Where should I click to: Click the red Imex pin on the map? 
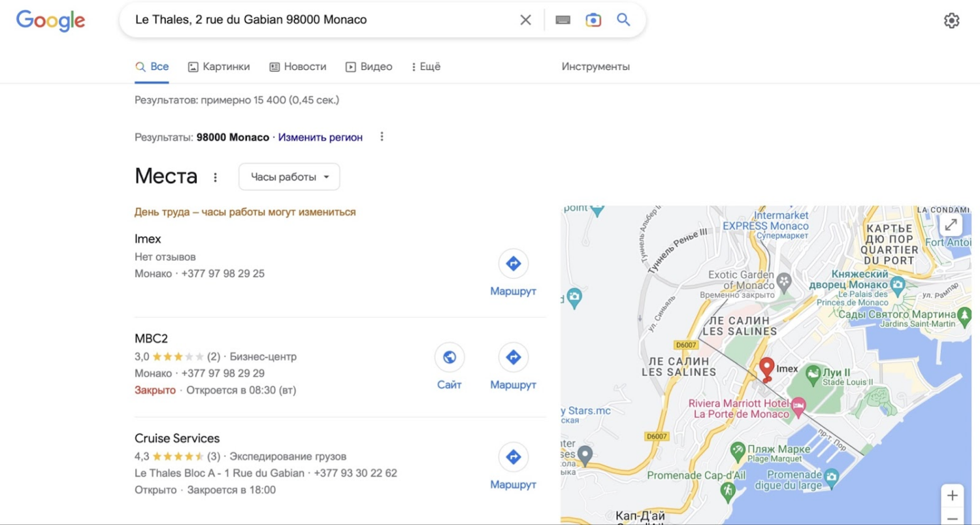pos(767,368)
